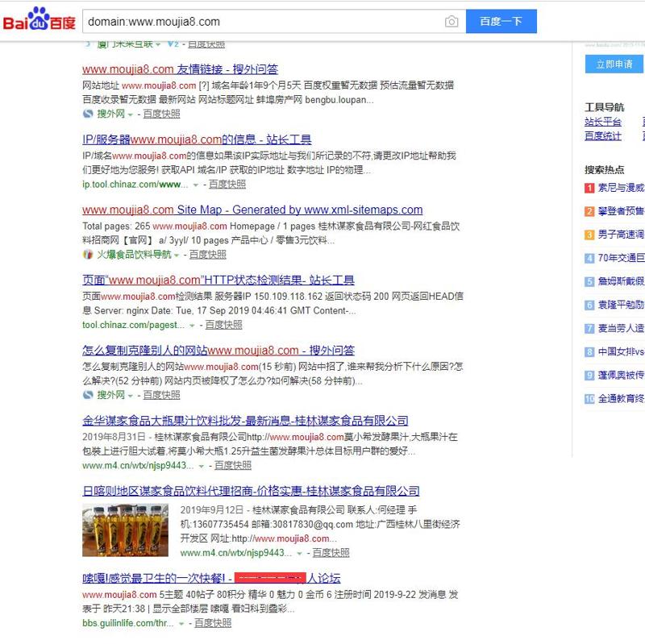Open hot search item 5 詹姆斯戴假
Screen dimensions: 645x644
pos(620,281)
